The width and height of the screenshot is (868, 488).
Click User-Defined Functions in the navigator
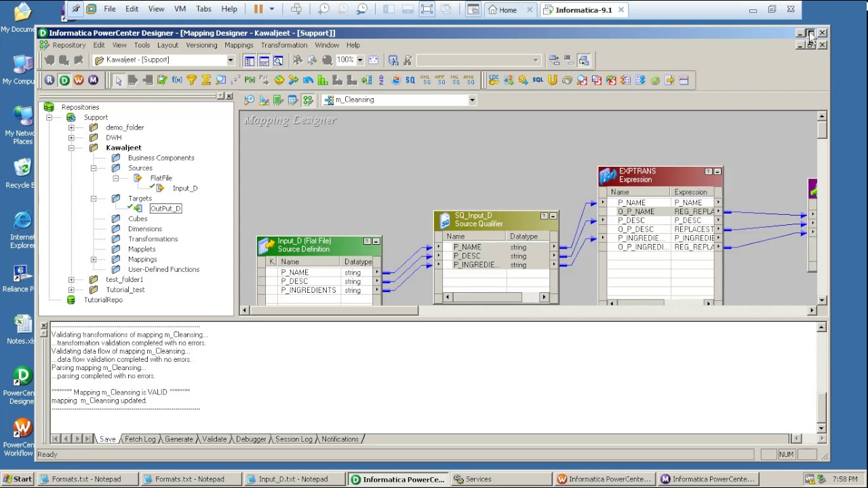click(x=163, y=270)
